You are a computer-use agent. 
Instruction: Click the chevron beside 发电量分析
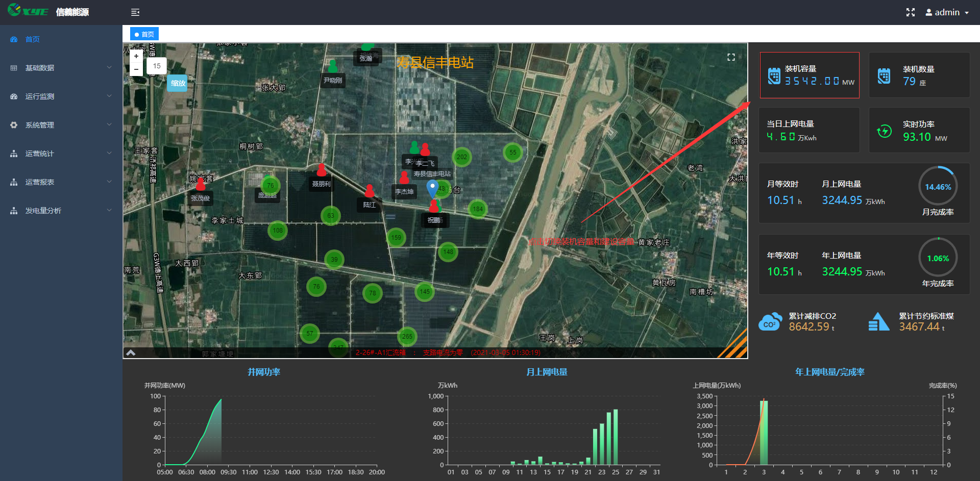(x=109, y=210)
